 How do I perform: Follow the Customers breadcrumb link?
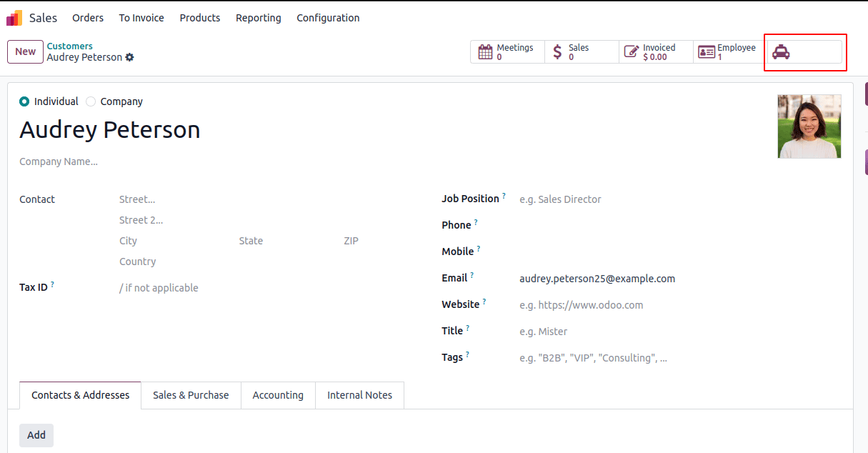[x=69, y=46]
